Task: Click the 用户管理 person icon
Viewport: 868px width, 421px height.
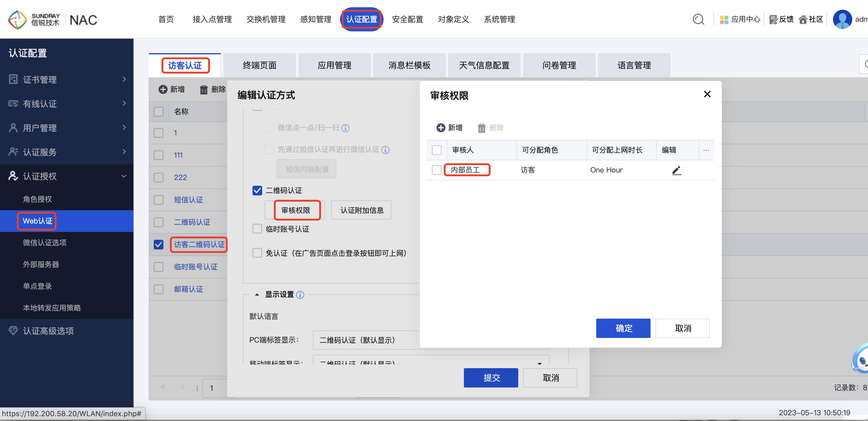Action: coord(13,128)
